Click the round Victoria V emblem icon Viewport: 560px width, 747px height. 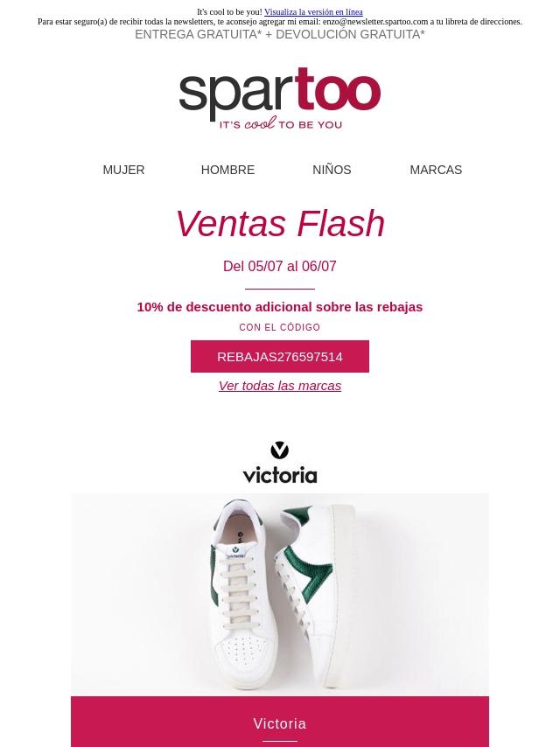280,450
